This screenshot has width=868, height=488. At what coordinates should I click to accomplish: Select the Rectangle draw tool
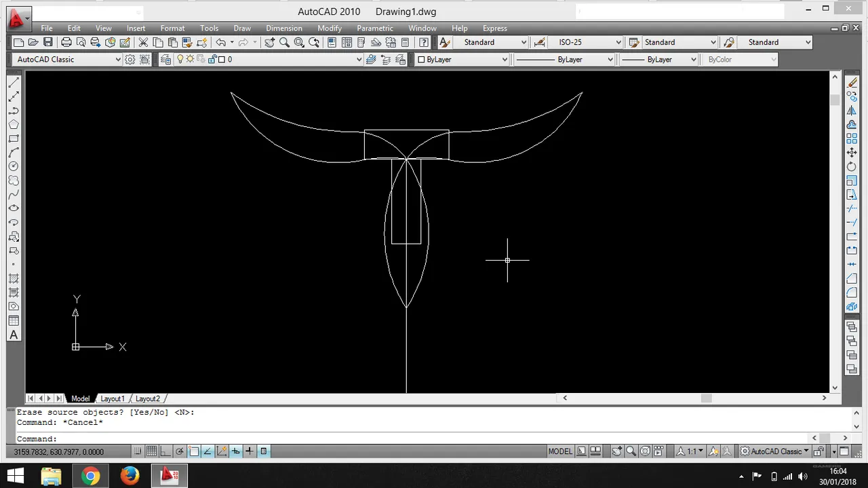(14, 138)
